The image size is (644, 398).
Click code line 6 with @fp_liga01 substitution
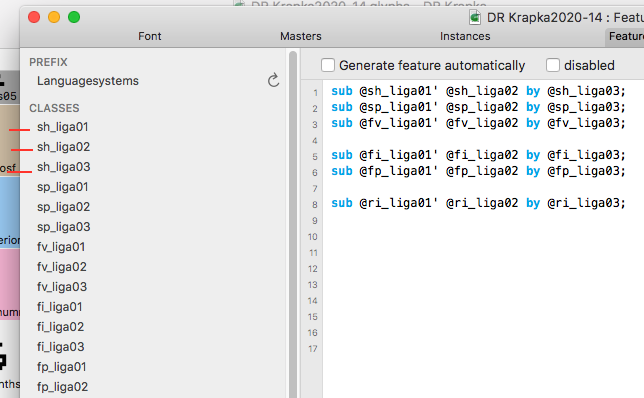pos(478,171)
